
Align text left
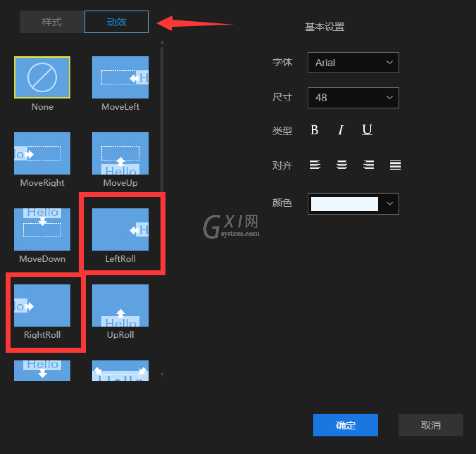(315, 165)
